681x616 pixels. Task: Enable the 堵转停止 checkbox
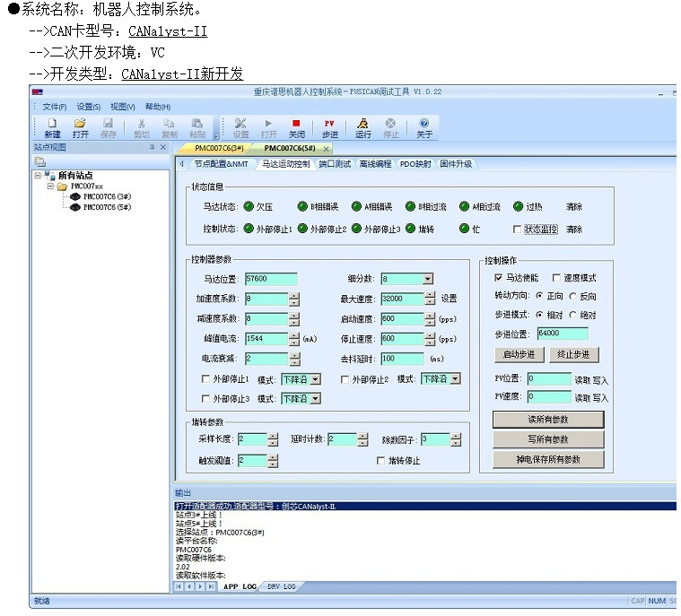[381, 460]
